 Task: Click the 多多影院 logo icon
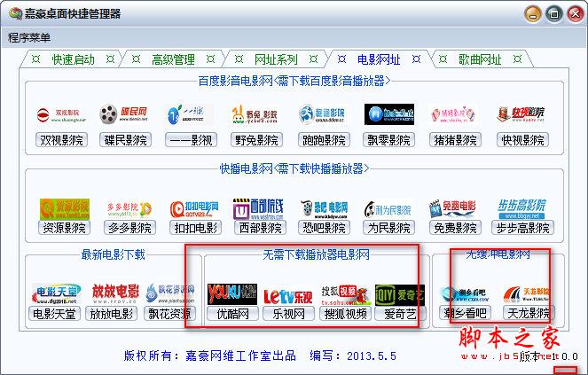(129, 209)
